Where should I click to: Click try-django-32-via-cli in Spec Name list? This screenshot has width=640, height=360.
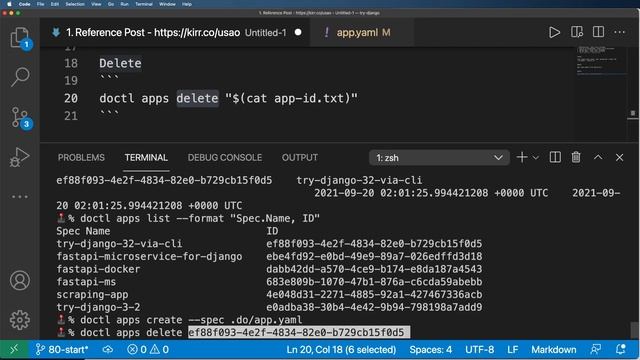click(x=119, y=244)
